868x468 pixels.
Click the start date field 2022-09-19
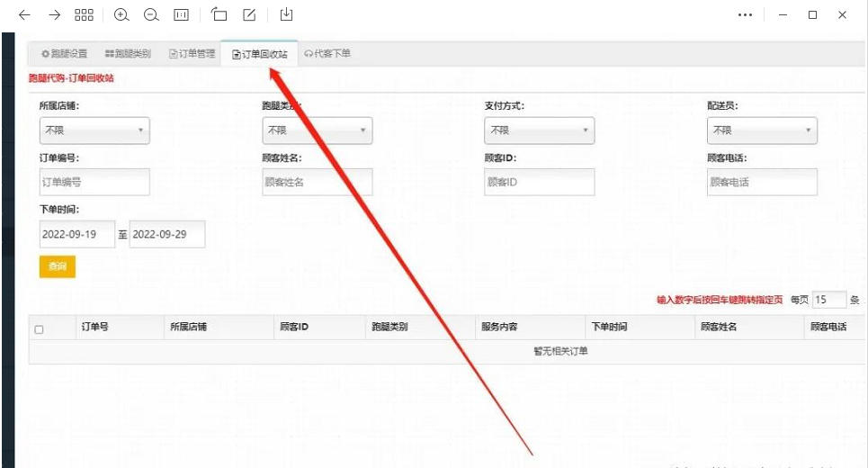(76, 234)
